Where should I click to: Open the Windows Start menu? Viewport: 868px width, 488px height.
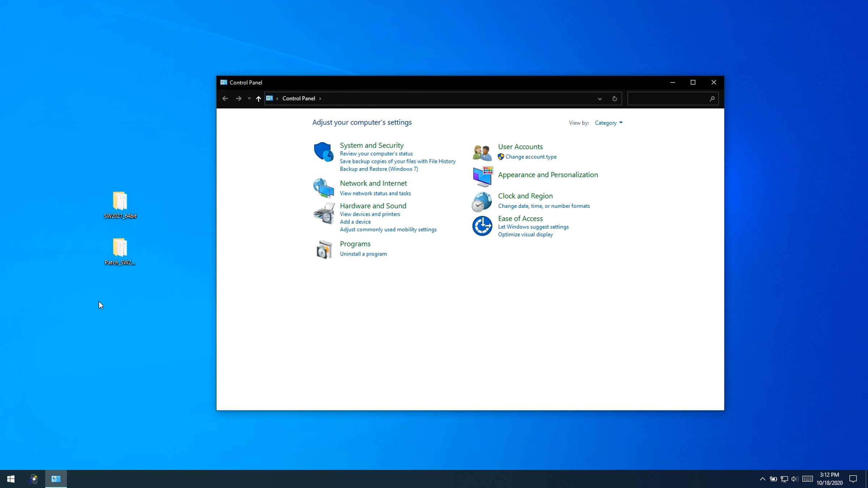click(11, 479)
